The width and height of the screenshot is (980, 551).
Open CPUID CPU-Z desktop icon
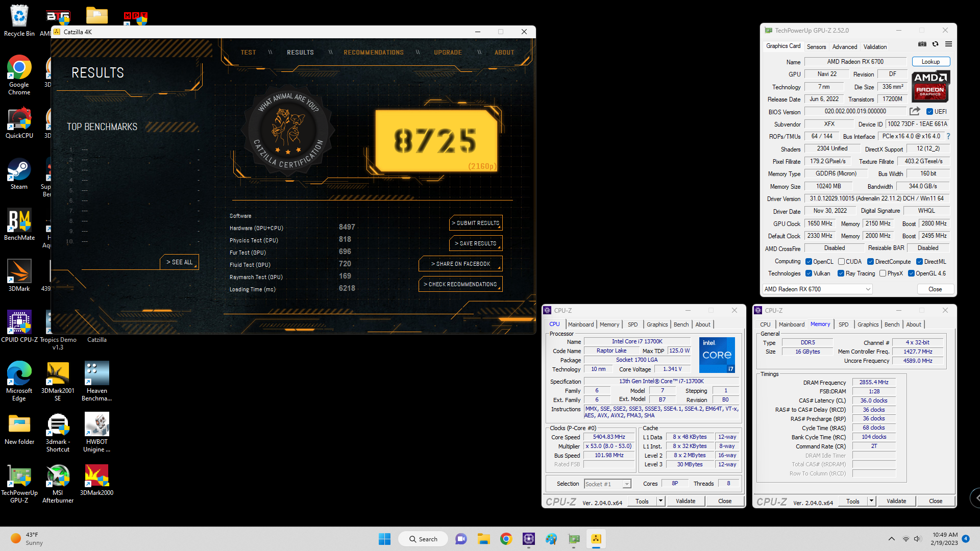click(x=19, y=327)
